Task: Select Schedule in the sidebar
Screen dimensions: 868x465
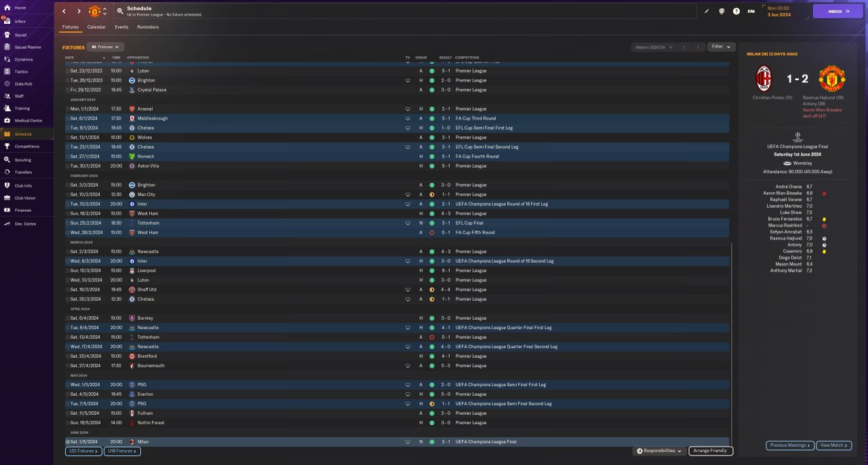Action: coord(27,134)
